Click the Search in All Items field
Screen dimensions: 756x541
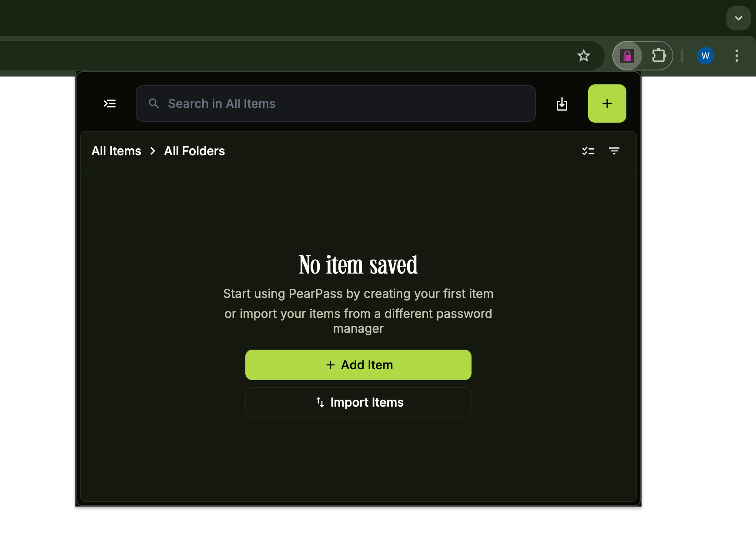click(x=335, y=104)
